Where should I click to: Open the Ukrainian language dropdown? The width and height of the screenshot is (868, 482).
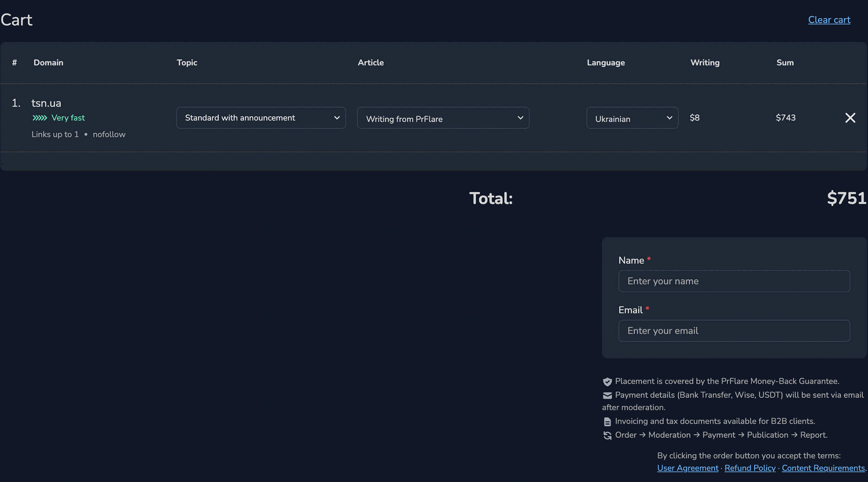632,118
